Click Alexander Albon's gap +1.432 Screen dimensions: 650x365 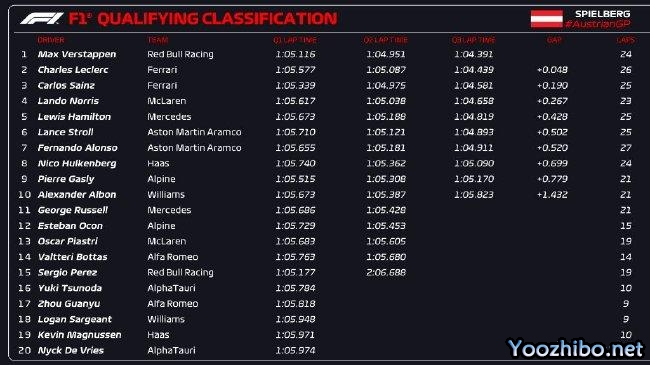552,195
